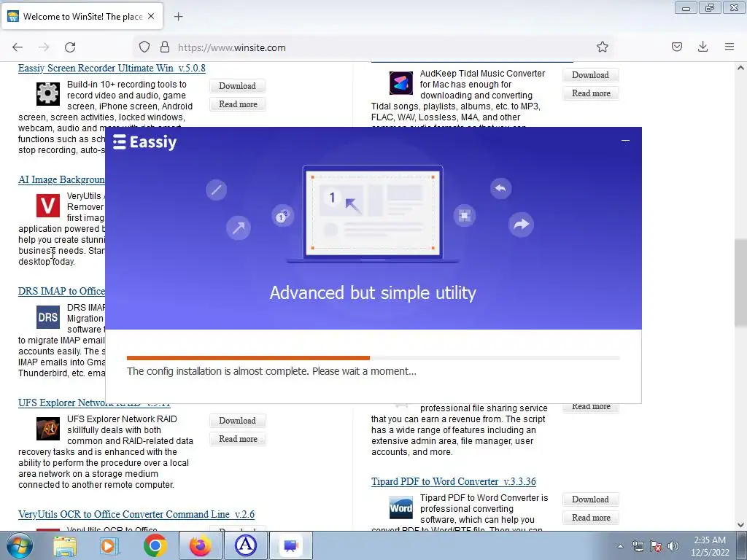Click the page scrollbar up arrow
Viewport: 747px width, 560px height.
click(740, 68)
